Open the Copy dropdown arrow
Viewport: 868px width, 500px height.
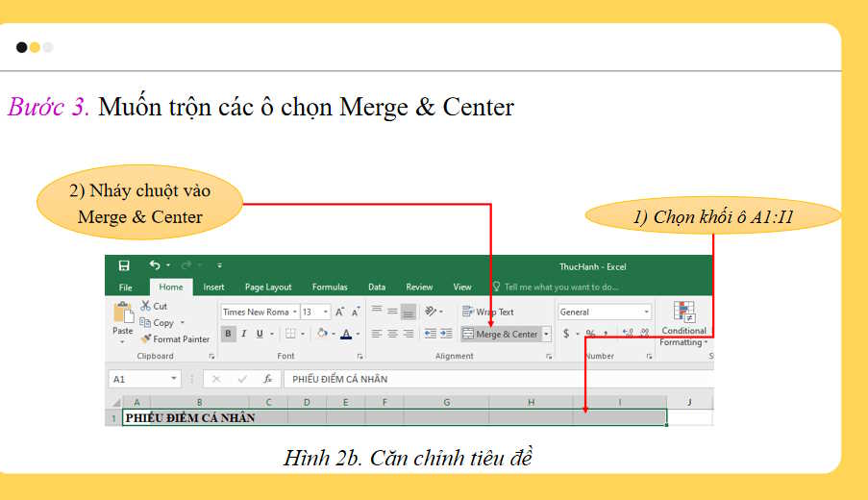[x=182, y=322]
